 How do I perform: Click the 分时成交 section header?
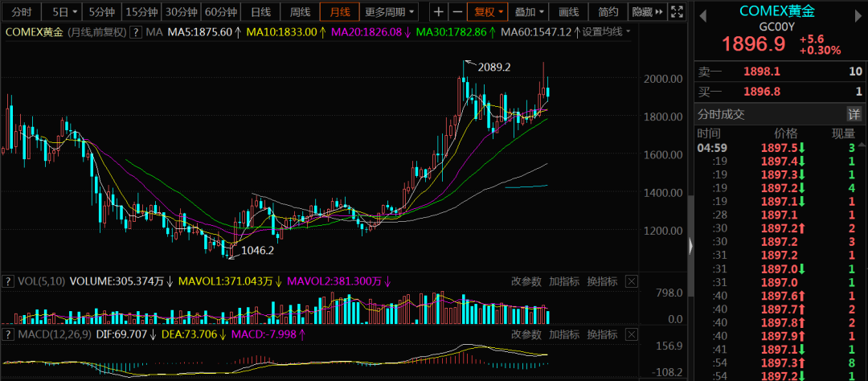click(721, 115)
